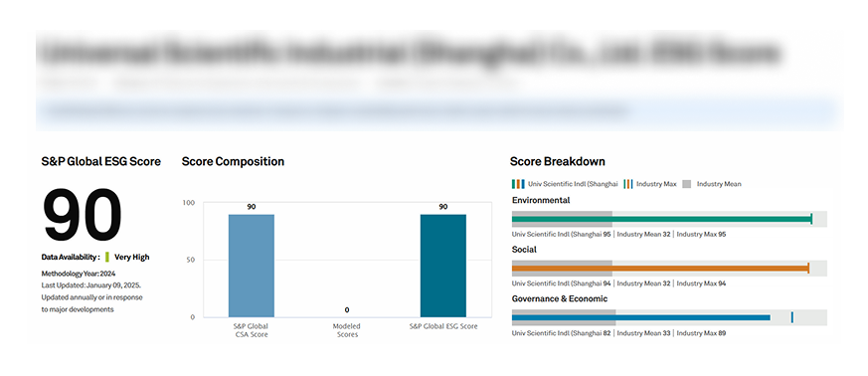Click the large 90 ESG score number
The width and height of the screenshot is (868, 376).
tap(82, 216)
